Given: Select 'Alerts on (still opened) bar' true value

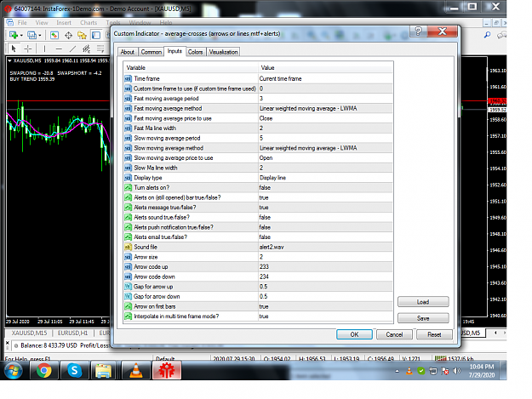Looking at the screenshot, I should coord(326,197).
